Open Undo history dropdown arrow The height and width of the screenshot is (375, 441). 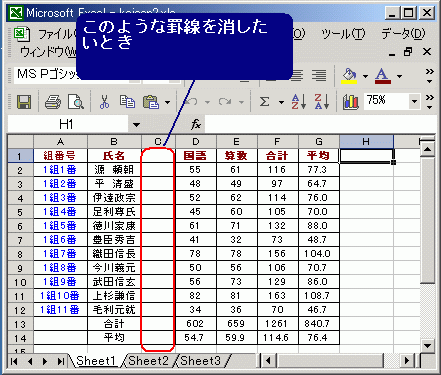tap(207, 102)
